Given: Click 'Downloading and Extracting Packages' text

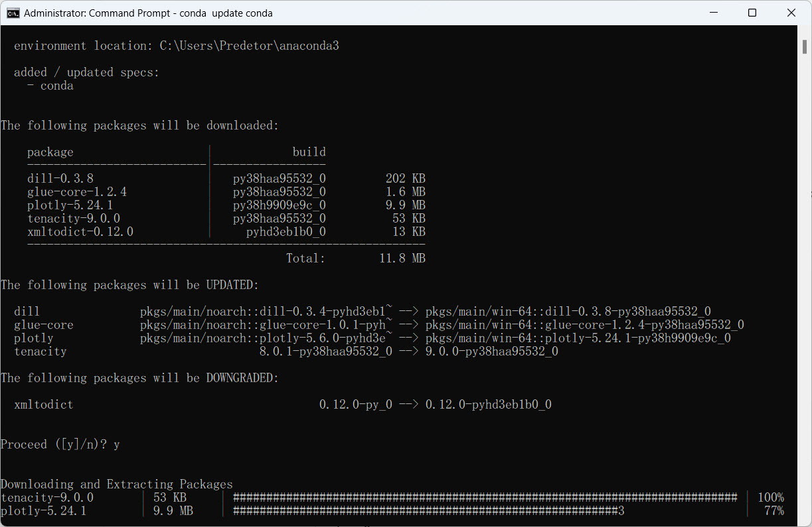Looking at the screenshot, I should pyautogui.click(x=117, y=484).
